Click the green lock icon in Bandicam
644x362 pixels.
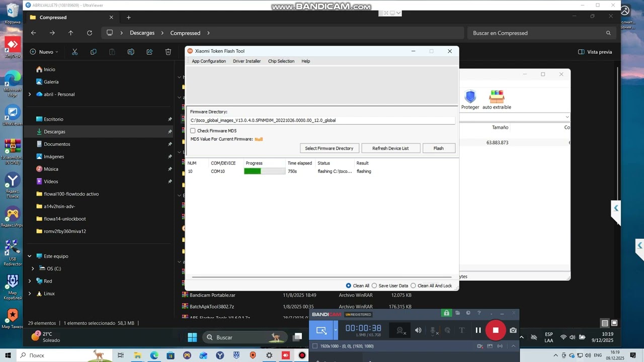446,313
